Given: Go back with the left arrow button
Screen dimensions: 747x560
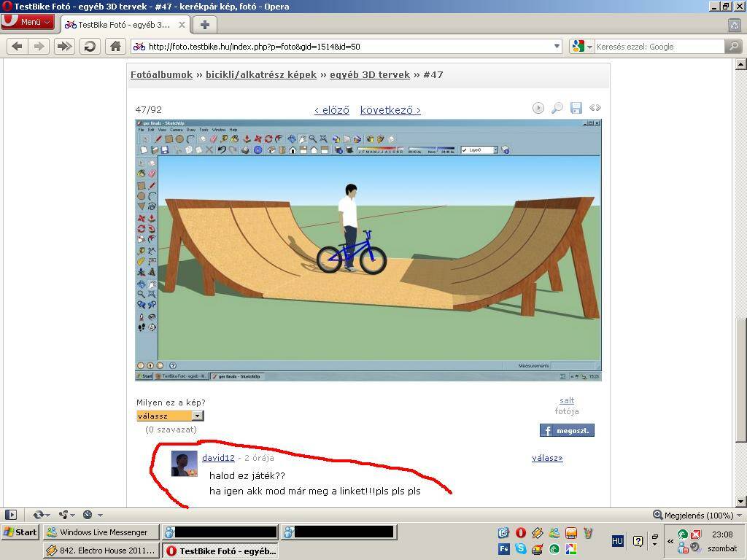Looking at the screenshot, I should point(18,46).
